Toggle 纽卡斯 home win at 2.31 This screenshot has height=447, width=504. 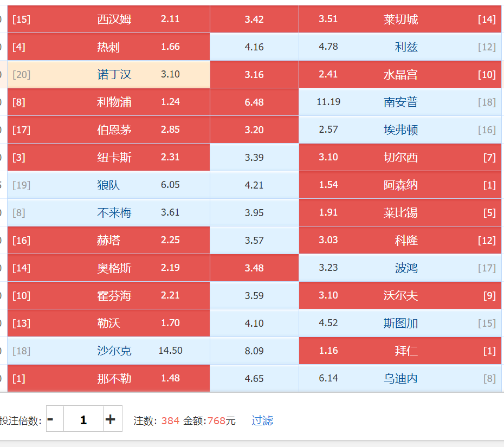coord(108,158)
